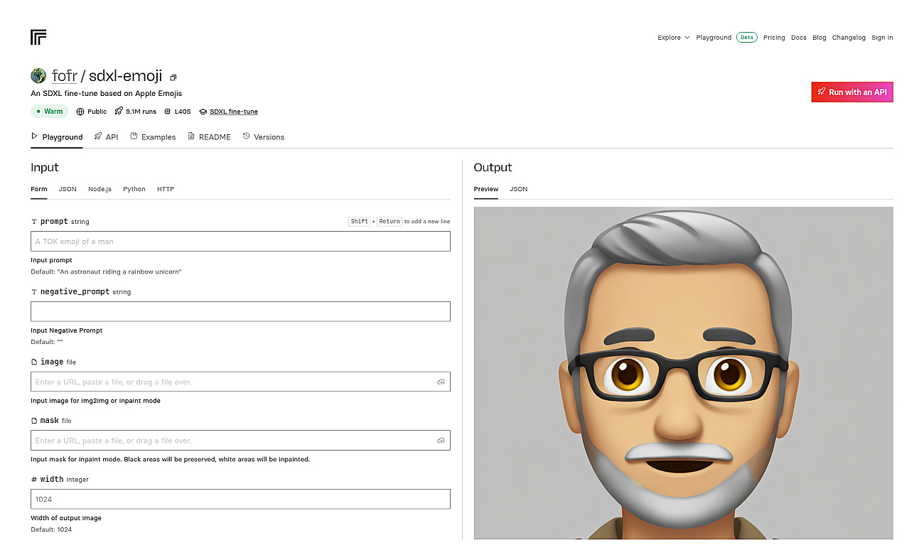The width and height of the screenshot is (924, 560).
Task: Click the play icon of Playground tab
Action: (x=34, y=136)
